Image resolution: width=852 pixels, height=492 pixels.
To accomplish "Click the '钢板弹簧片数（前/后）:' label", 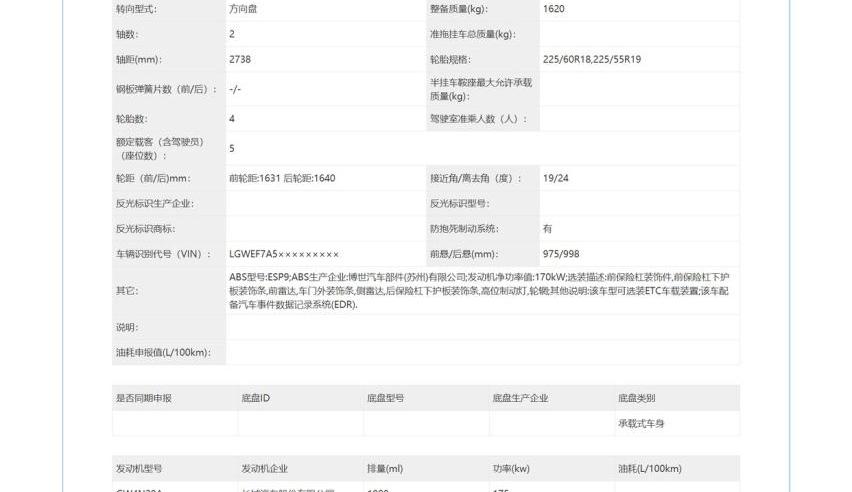I will [166, 89].
